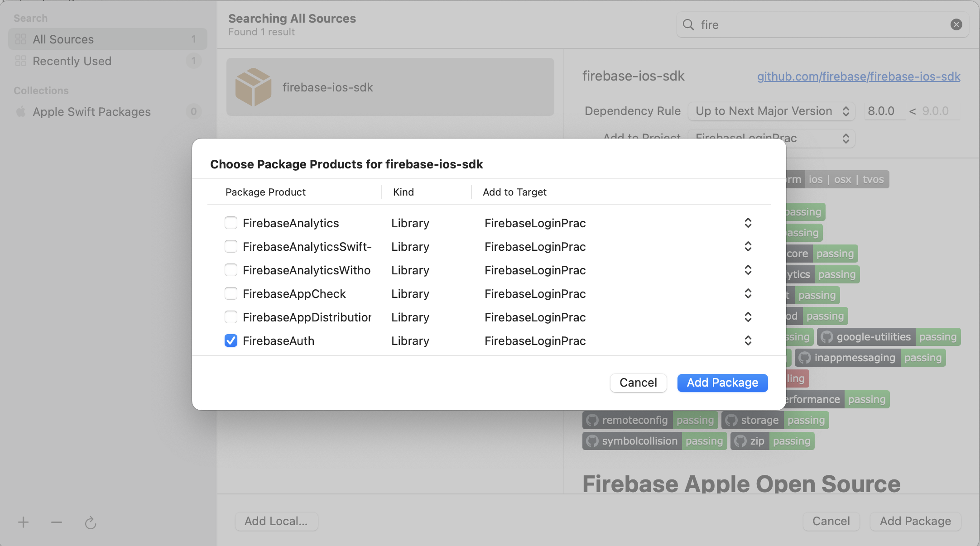Select Apple Swift Packages collection
Screen dimensions: 980x546
[x=91, y=112]
